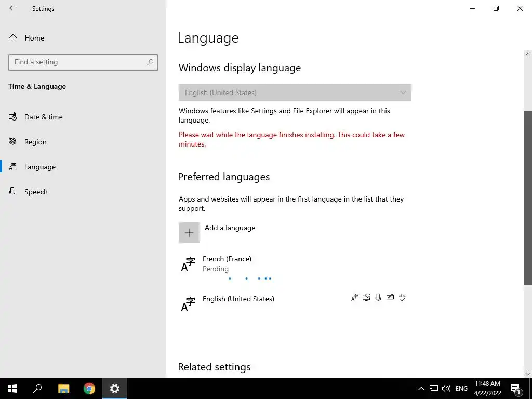532x399 pixels.
Task: Click the English (United States) language icon
Action: click(188, 304)
